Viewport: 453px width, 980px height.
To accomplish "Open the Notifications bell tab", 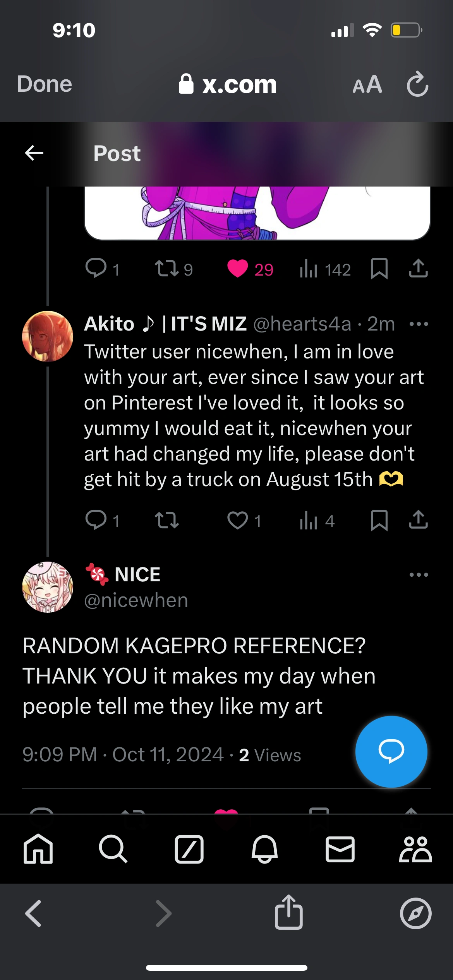I will [x=264, y=849].
